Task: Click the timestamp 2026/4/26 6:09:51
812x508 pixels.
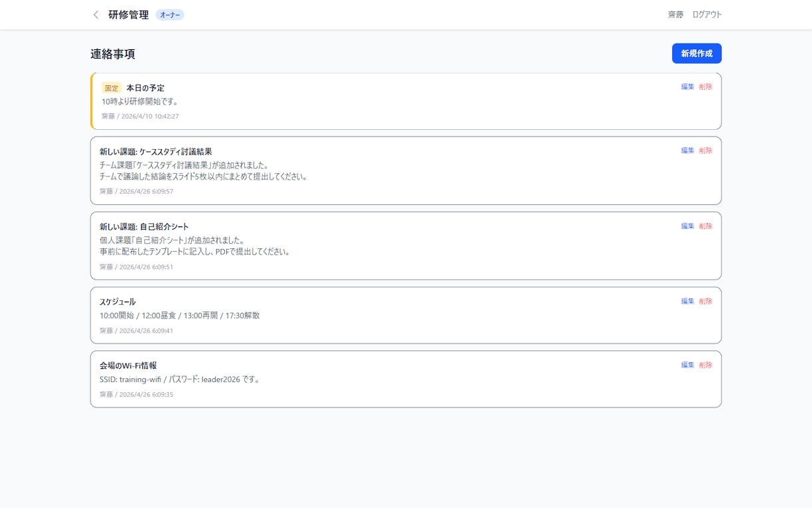Action: tap(146, 267)
